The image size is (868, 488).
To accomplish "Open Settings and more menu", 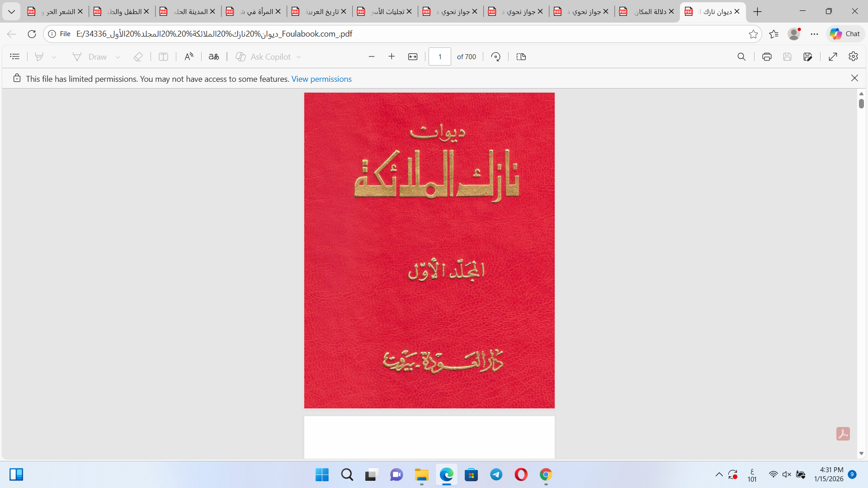I will point(815,34).
